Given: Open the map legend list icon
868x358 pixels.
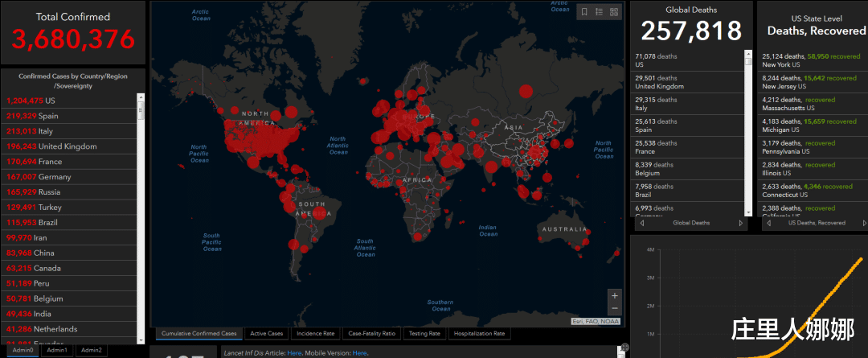Looking at the screenshot, I should click(x=599, y=11).
